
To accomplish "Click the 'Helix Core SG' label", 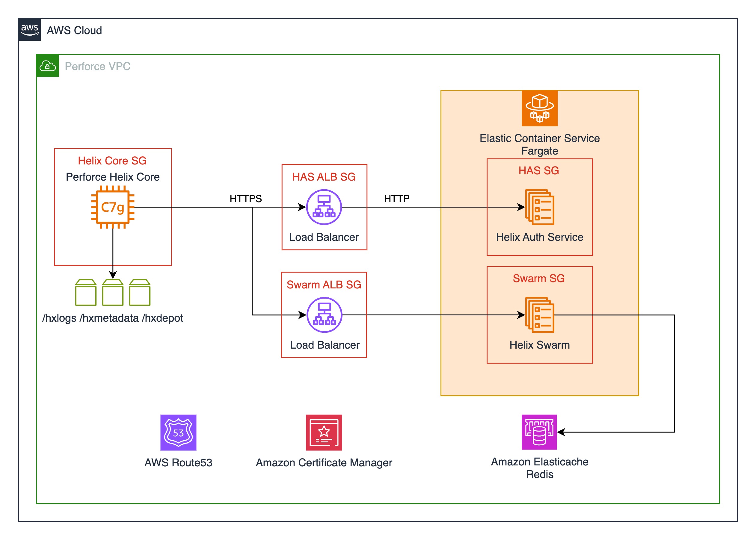I will click(112, 161).
